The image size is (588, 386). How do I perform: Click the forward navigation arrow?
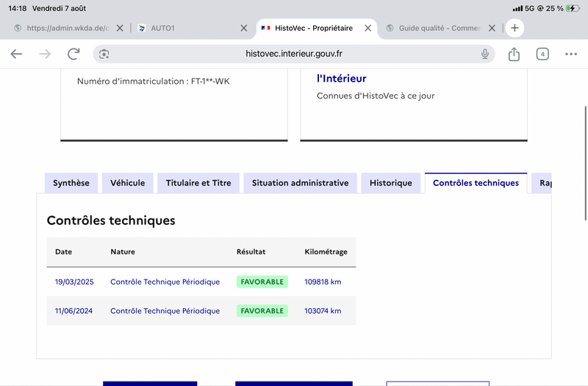pyautogui.click(x=45, y=54)
